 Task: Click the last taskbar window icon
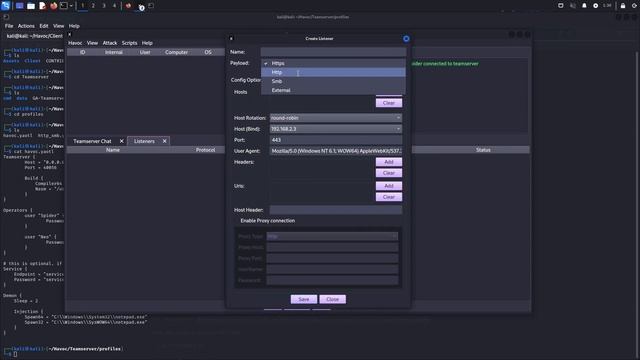(151, 6)
